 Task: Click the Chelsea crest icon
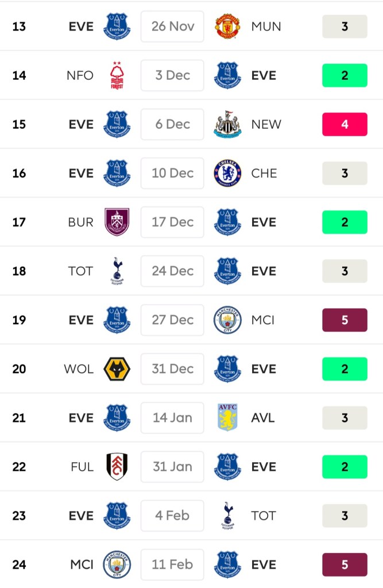click(x=227, y=173)
